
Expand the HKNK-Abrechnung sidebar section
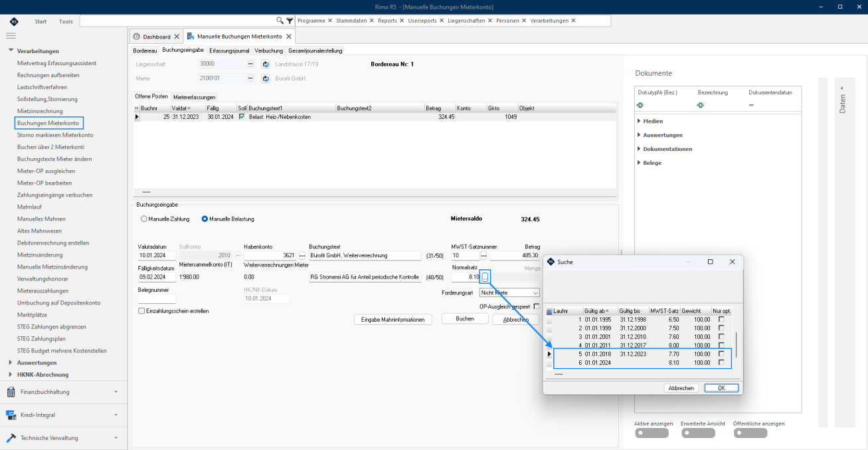[x=11, y=375]
